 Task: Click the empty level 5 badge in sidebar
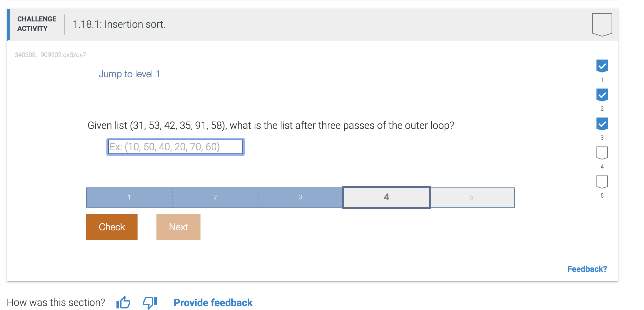click(x=602, y=181)
